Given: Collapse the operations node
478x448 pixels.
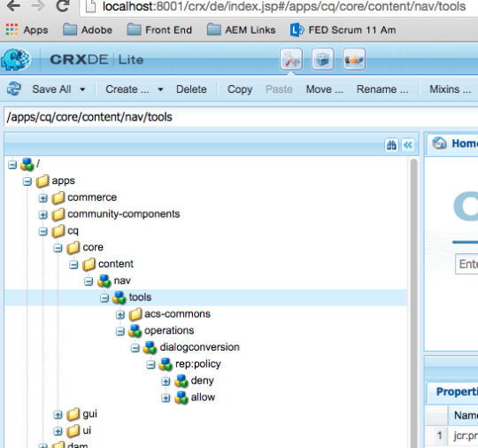Looking at the screenshot, I should click(x=120, y=331).
